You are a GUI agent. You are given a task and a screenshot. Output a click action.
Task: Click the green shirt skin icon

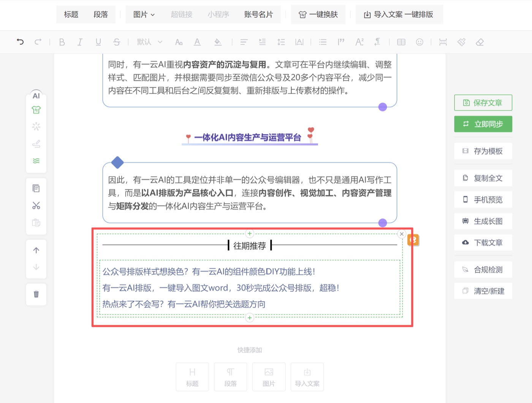point(36,110)
